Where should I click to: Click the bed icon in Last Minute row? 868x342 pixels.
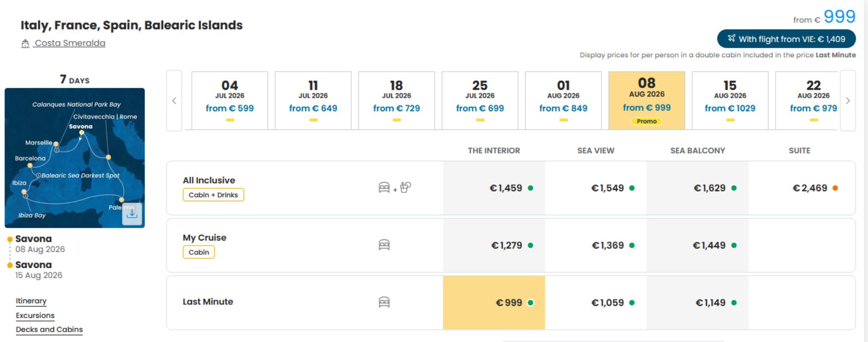[x=384, y=302]
